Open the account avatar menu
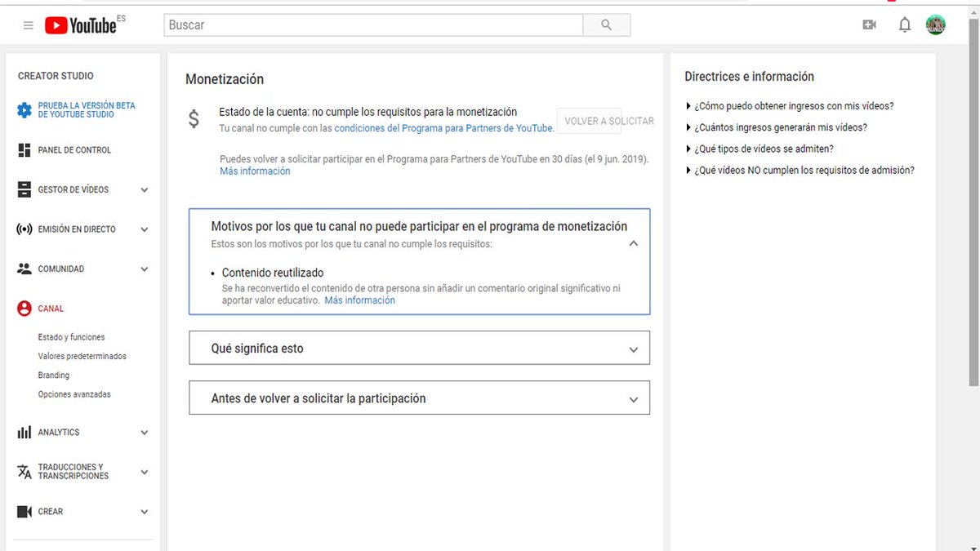 [936, 25]
